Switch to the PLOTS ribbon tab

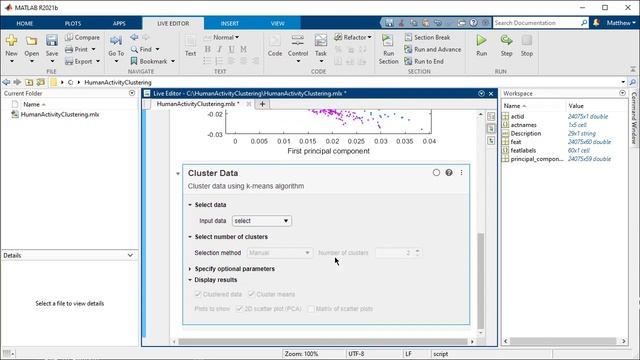[73, 23]
